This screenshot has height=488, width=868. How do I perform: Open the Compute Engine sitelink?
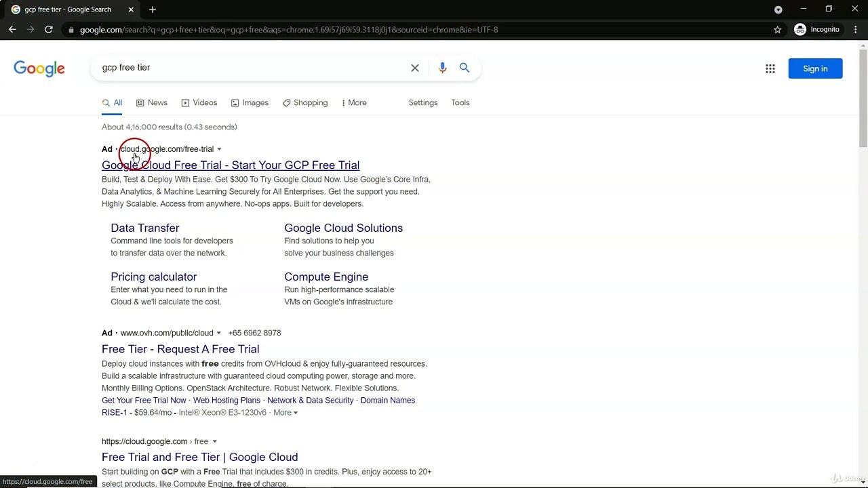click(x=326, y=277)
